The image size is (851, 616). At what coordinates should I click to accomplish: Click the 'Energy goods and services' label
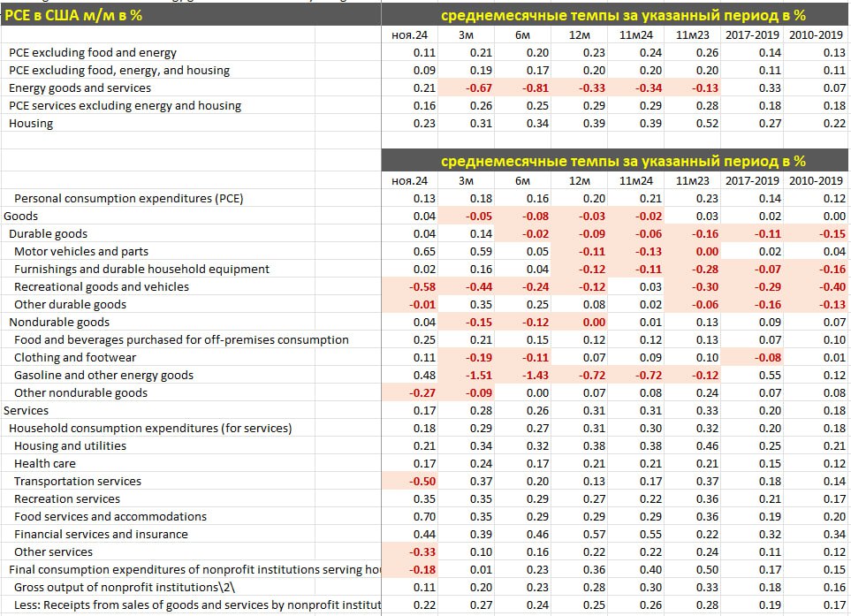pos(80,87)
